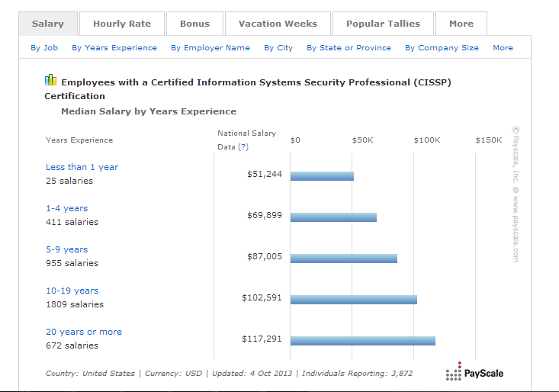Select By State or Province link
Image resolution: width=559 pixels, height=392 pixels.
[x=349, y=47]
